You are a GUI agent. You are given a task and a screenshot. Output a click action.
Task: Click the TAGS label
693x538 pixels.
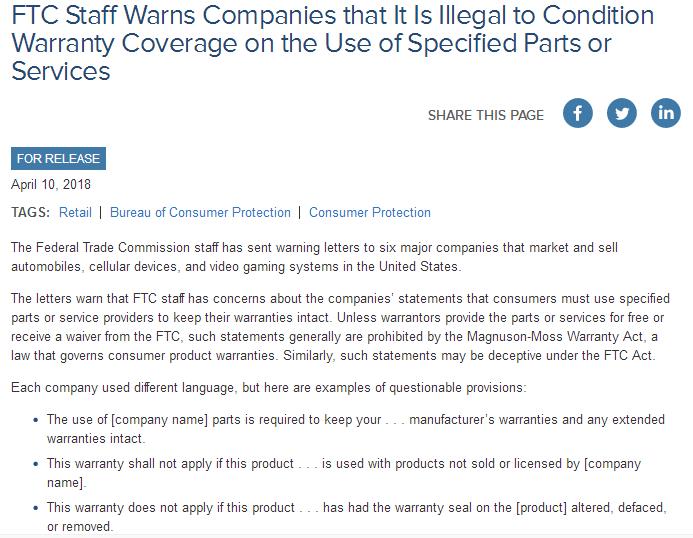click(x=30, y=212)
